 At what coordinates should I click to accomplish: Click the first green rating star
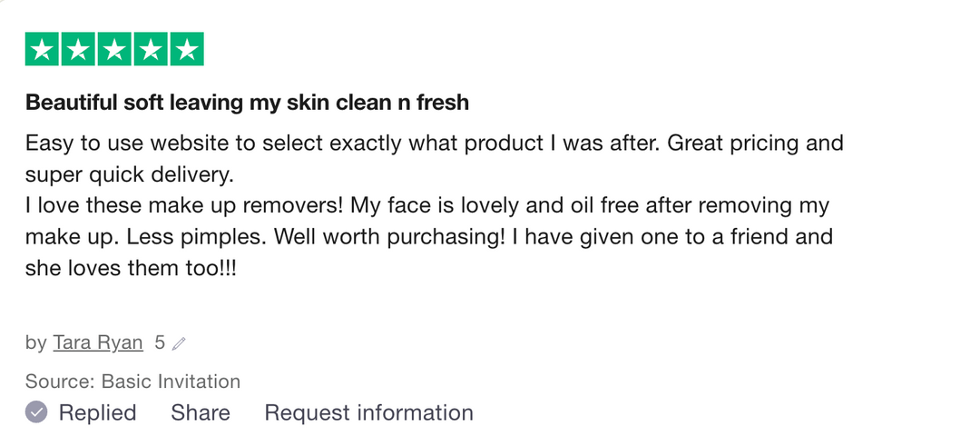[43, 50]
